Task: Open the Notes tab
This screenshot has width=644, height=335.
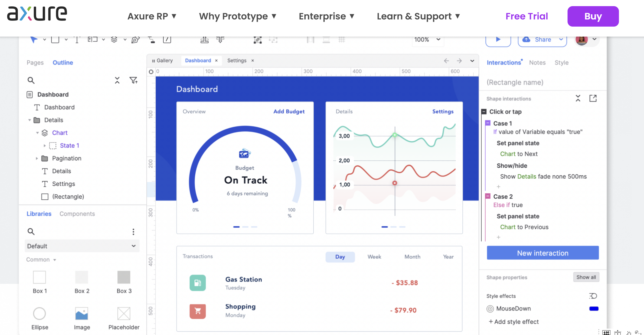Action: [537, 63]
